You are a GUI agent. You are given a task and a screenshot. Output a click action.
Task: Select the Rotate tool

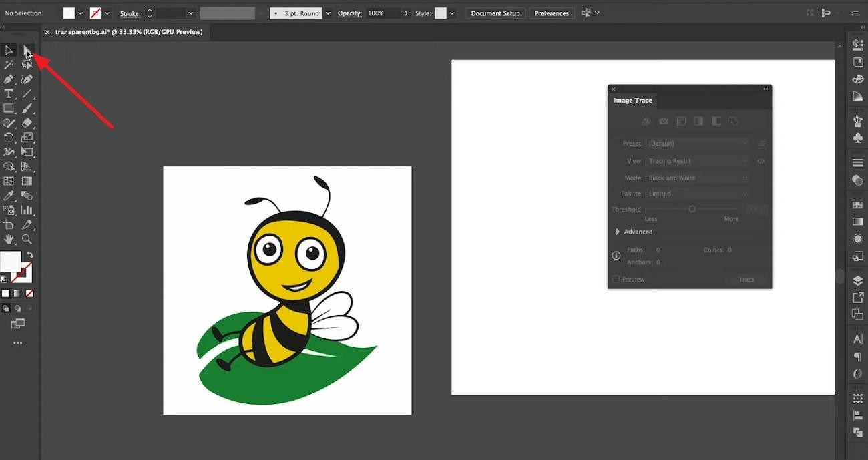pos(9,138)
